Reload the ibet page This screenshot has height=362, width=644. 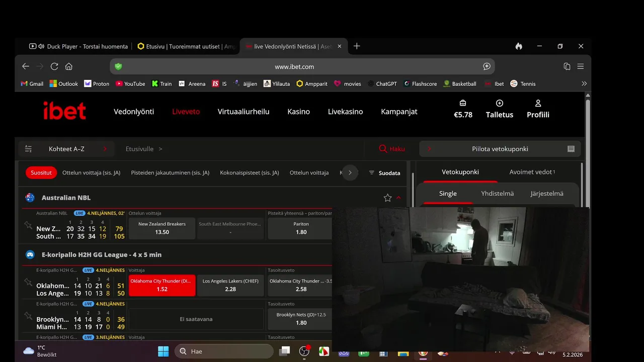click(54, 66)
